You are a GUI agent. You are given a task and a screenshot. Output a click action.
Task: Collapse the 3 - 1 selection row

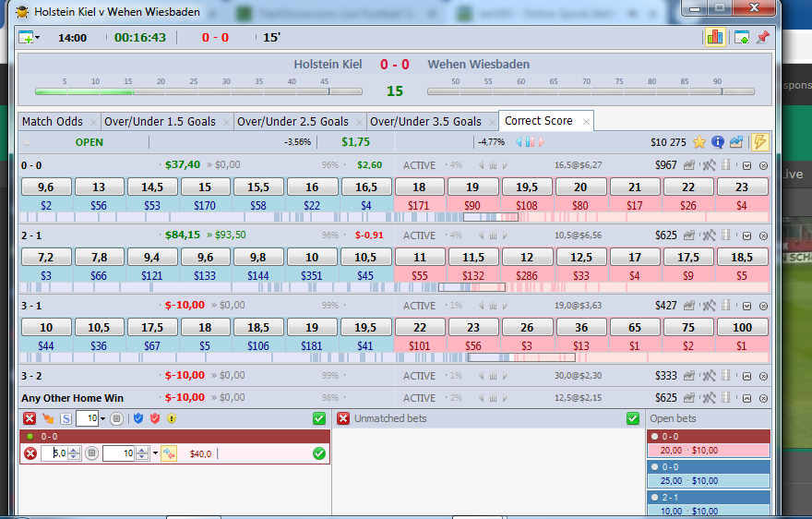pyautogui.click(x=746, y=306)
